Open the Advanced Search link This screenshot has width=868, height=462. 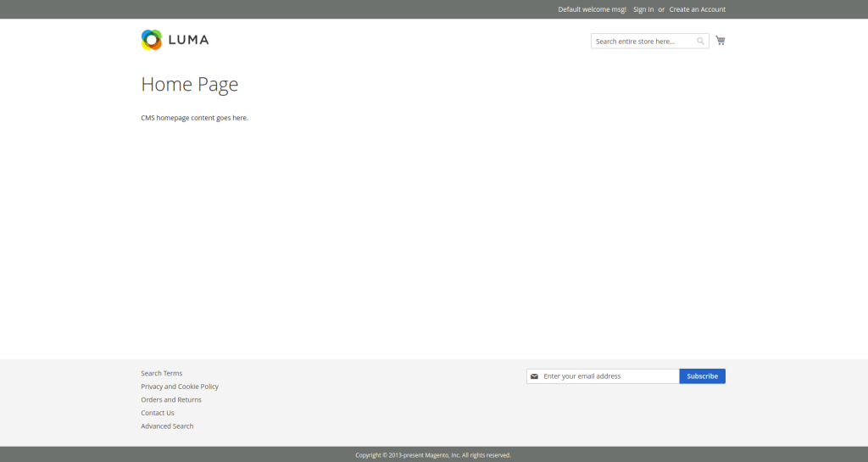coord(167,426)
